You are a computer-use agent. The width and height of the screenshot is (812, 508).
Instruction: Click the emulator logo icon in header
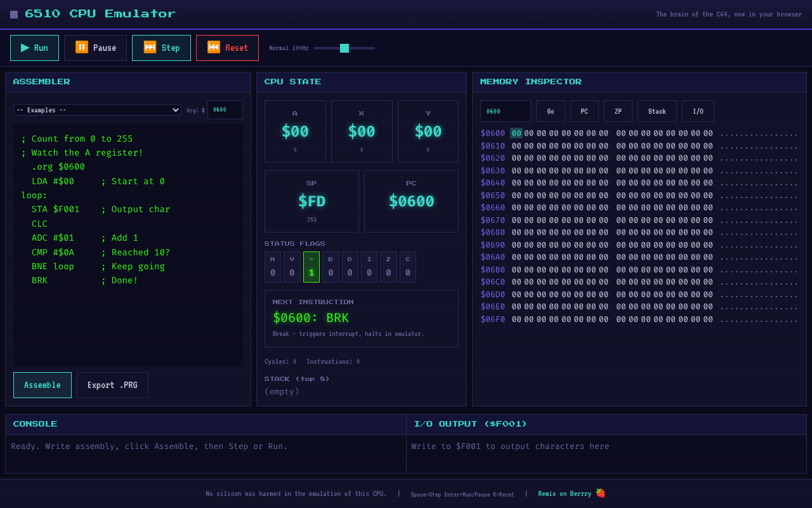14,14
